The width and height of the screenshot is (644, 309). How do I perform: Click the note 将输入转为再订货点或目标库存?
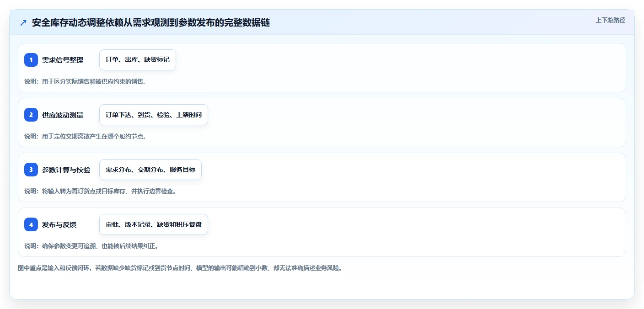point(100,191)
